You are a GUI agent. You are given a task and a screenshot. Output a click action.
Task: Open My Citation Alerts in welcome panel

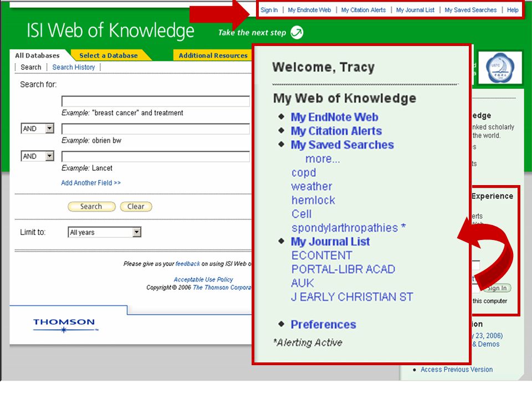pyautogui.click(x=336, y=131)
